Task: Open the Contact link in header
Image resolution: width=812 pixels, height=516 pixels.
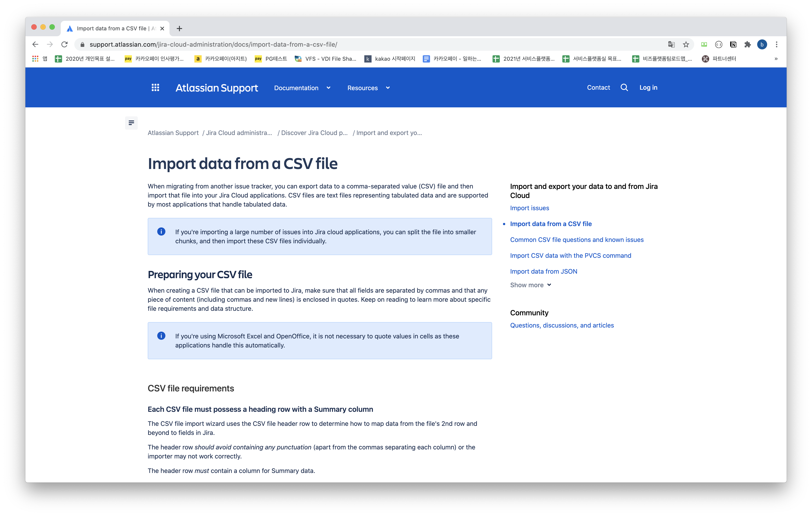Action: pos(598,88)
